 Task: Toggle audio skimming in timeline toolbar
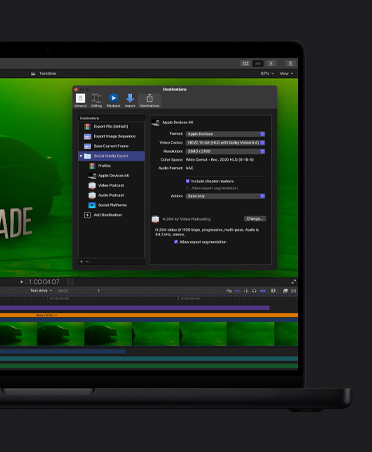(246, 291)
